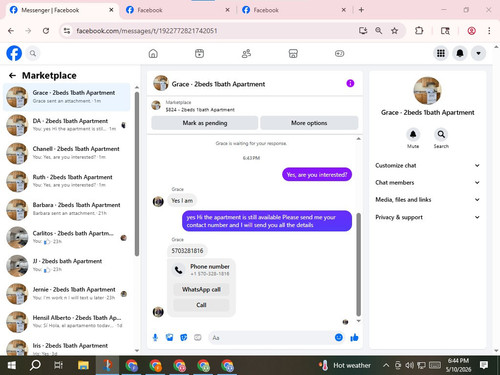500x375 pixels.
Task: Open Windows taskbar search
Action: tap(35, 366)
